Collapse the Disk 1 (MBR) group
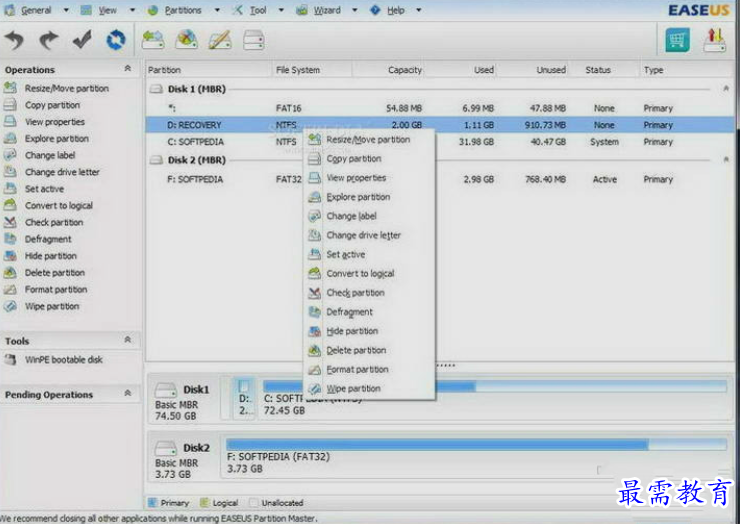740x524 pixels. [x=726, y=89]
